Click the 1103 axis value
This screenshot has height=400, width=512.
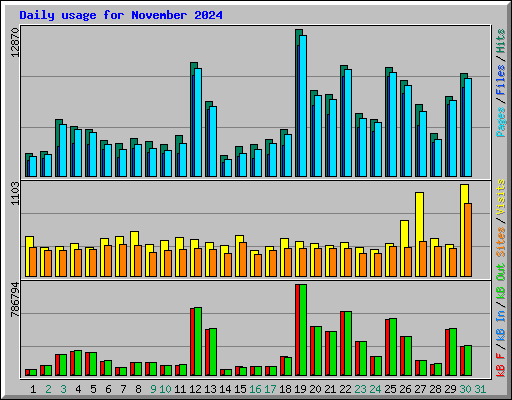coord(15,194)
